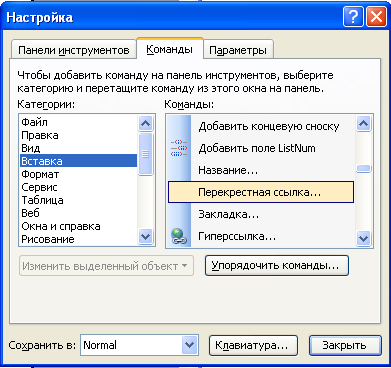This screenshot has height=368, width=391.
Task: Select Рисование category
Action: click(78, 239)
